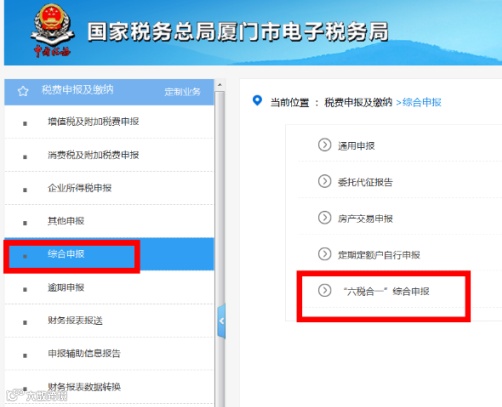Click the blue location pin icon

click(x=257, y=100)
